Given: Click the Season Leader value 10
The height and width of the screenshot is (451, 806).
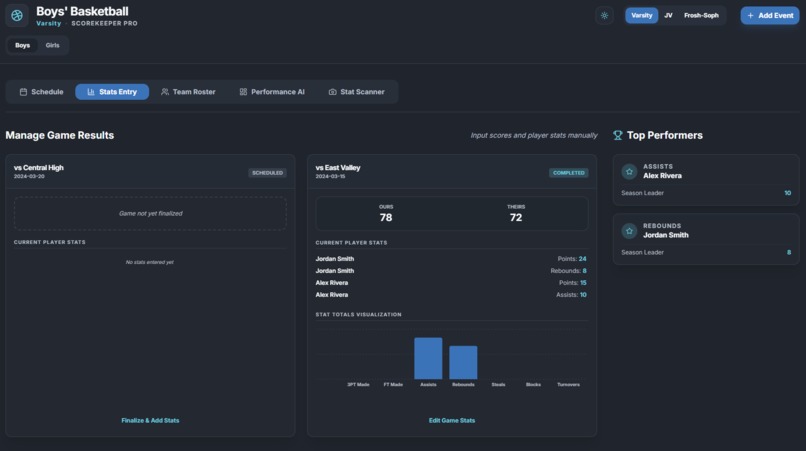Looking at the screenshot, I should [787, 193].
